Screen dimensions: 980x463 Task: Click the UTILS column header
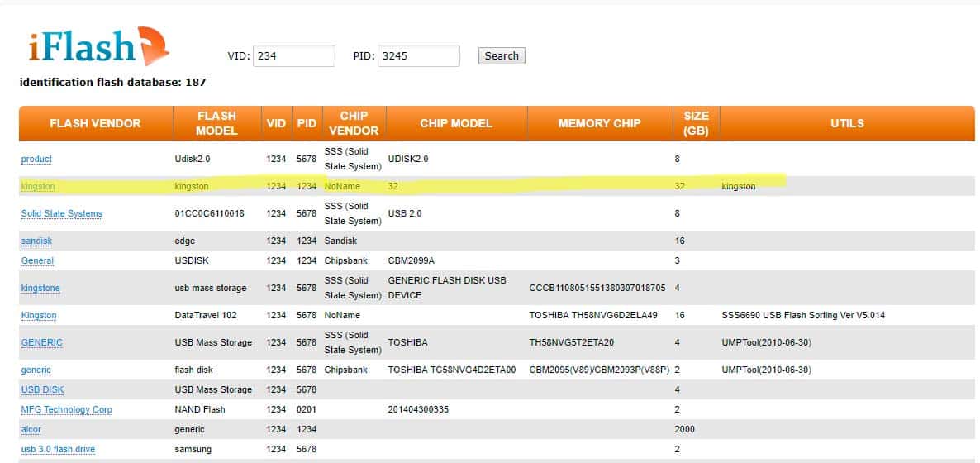[847, 123]
